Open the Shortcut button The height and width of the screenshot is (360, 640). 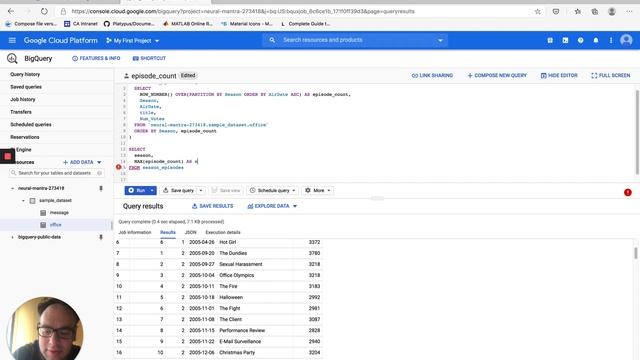pos(149,58)
